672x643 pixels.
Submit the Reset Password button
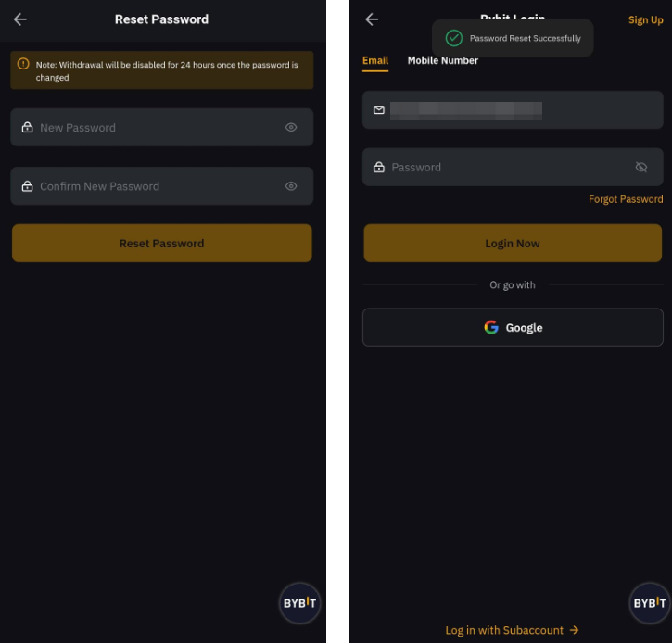tap(162, 243)
